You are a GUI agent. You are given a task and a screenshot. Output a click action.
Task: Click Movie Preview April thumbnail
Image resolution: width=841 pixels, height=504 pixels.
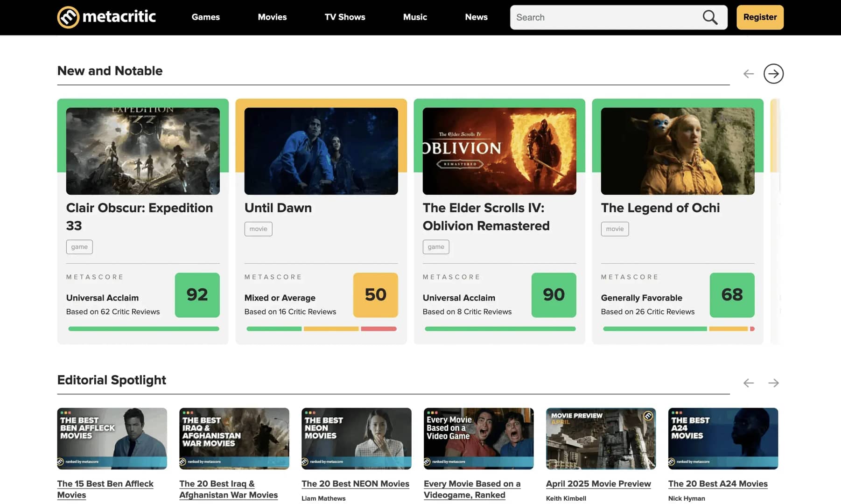click(x=601, y=439)
